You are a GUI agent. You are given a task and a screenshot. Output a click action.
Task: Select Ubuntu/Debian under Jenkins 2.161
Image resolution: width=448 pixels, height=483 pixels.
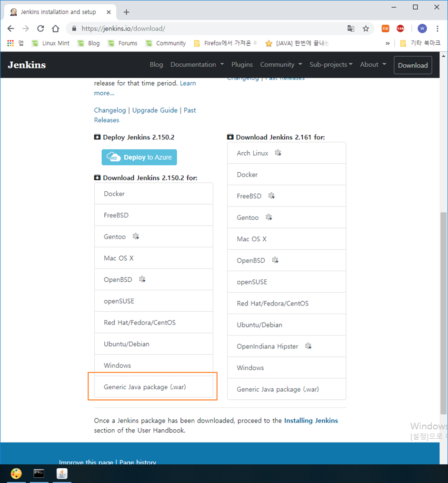tap(287, 325)
